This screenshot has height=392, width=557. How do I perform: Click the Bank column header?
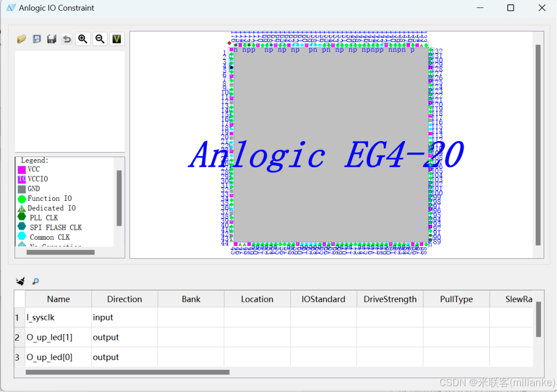click(191, 299)
